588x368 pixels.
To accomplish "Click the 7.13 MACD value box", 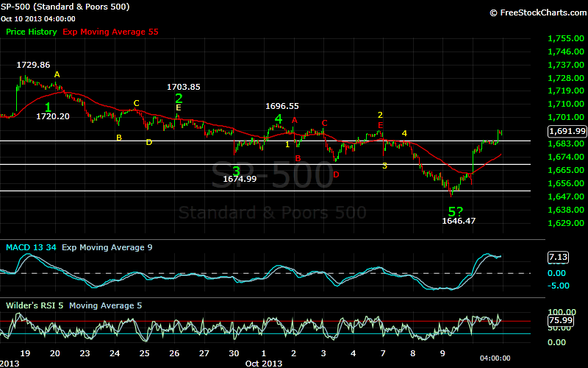I will point(559,257).
